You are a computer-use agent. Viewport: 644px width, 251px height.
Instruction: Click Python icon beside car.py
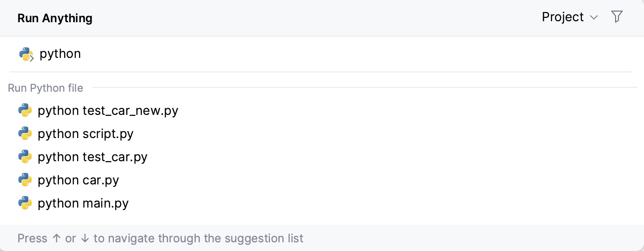coord(25,180)
